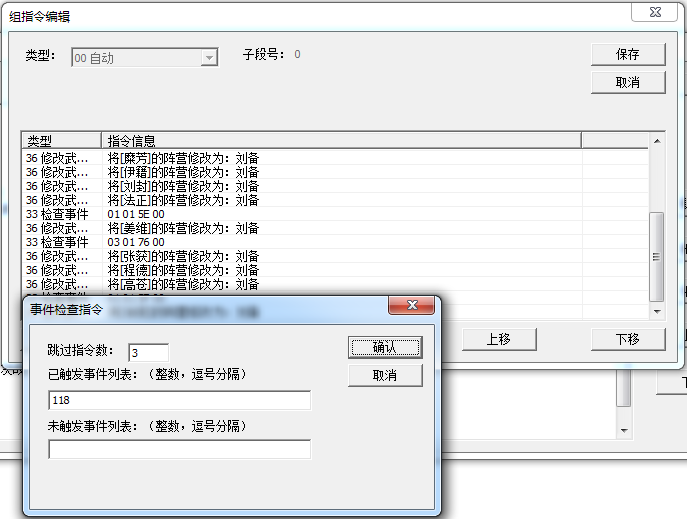Click scroll down arrow in background window panel
This screenshot has height=519, width=687.
pyautogui.click(x=624, y=431)
